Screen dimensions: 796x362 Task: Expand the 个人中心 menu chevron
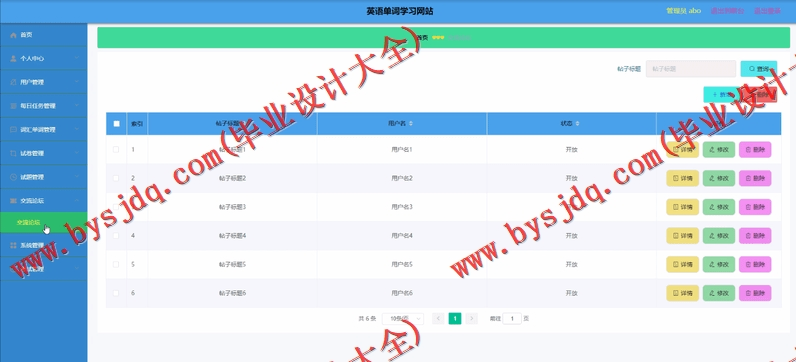tap(77, 58)
